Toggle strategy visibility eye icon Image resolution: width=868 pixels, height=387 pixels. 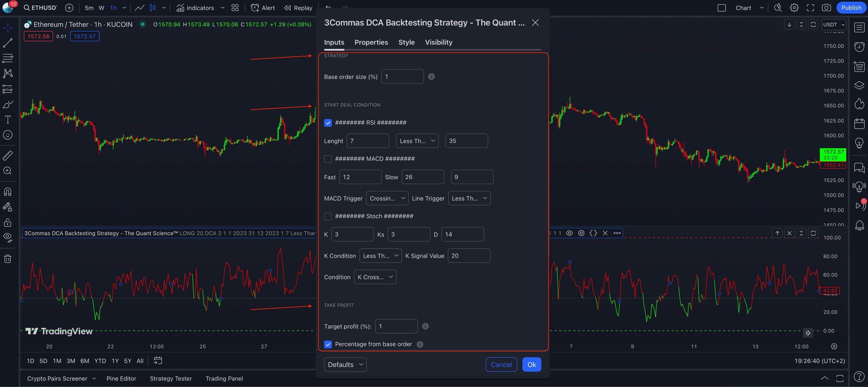pos(569,233)
